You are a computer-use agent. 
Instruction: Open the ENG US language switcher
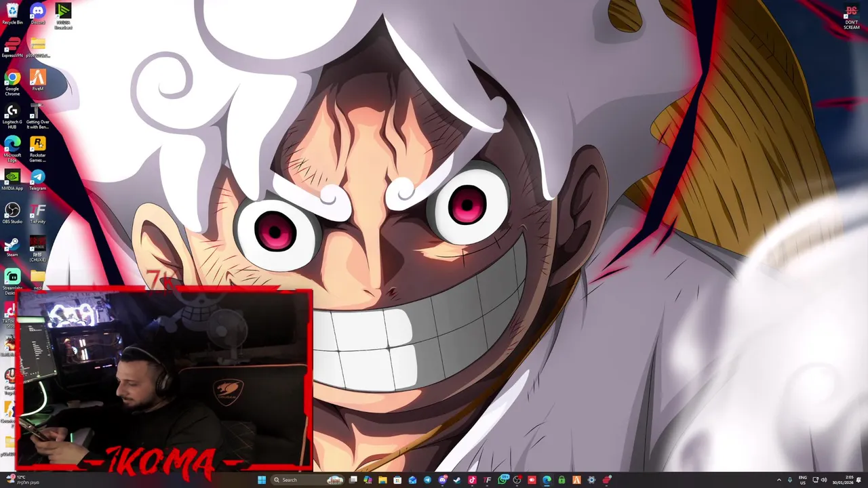803,480
